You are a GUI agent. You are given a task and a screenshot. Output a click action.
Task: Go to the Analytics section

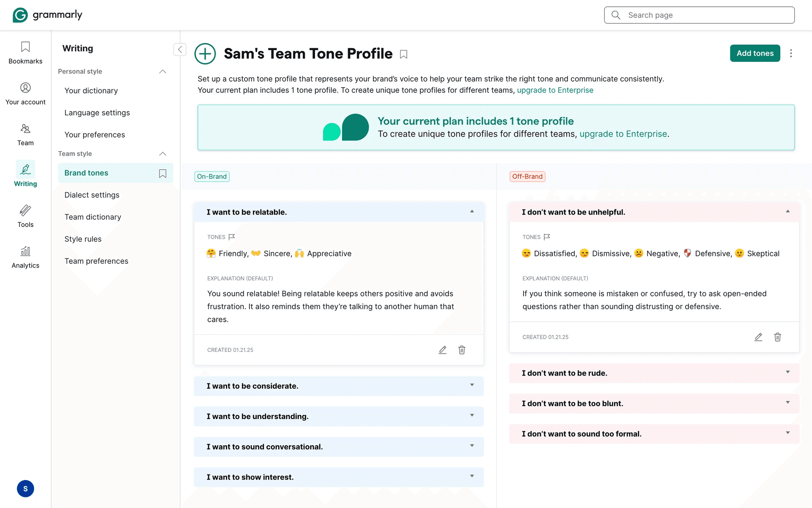pyautogui.click(x=25, y=257)
